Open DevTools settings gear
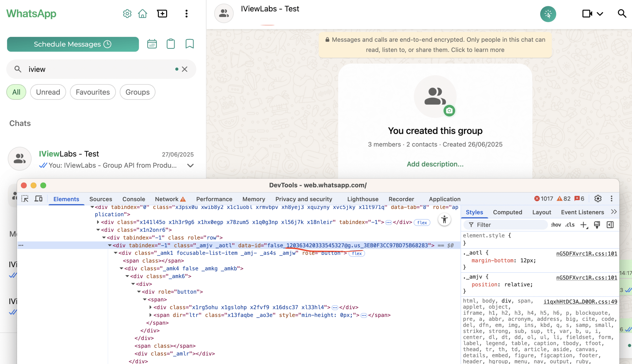Screen dimensions: 632x364 [597, 199]
